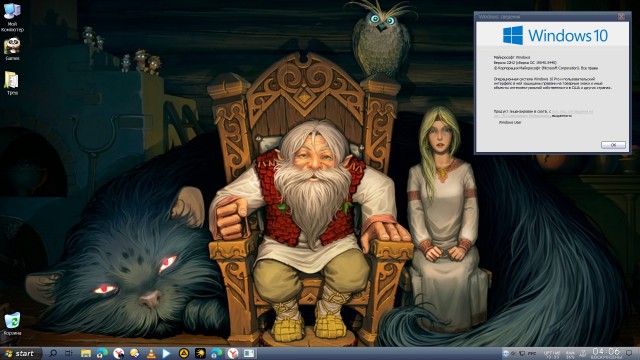
Task: Open the Edge icon right of the sun icon
Action: (216, 353)
